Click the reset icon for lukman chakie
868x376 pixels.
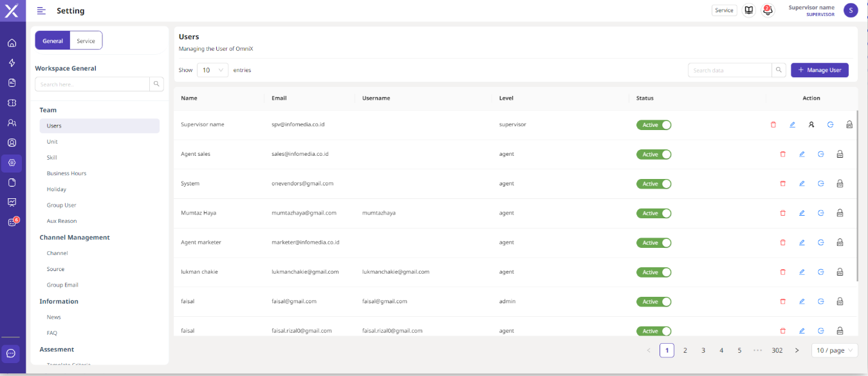coord(821,272)
